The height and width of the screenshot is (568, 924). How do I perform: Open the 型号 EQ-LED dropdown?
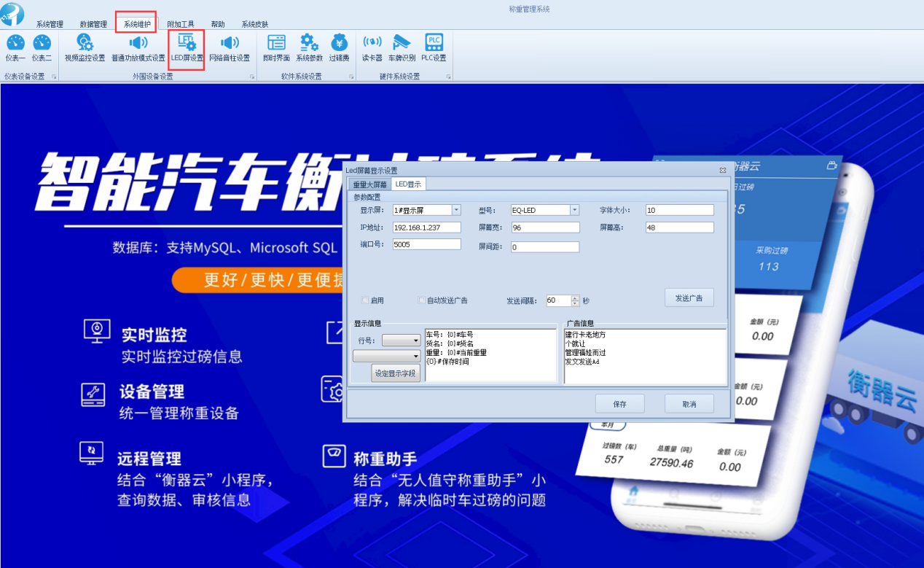(574, 210)
